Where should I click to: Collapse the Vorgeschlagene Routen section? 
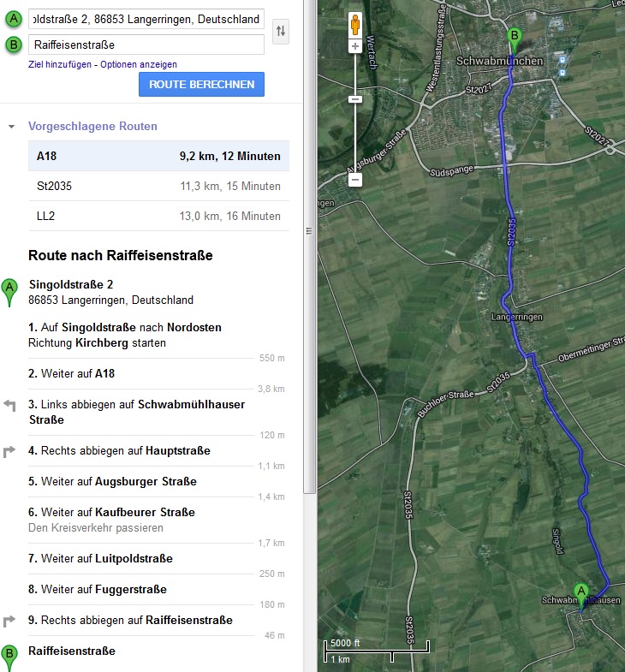coord(12,127)
